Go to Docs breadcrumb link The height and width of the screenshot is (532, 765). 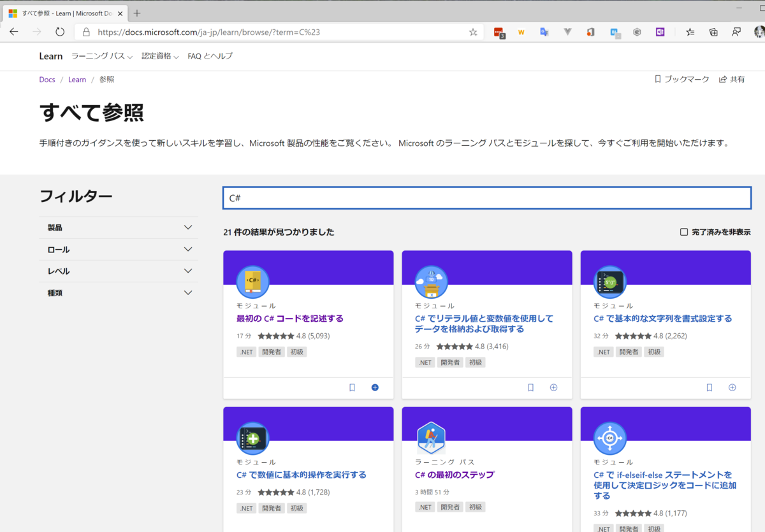pyautogui.click(x=47, y=80)
